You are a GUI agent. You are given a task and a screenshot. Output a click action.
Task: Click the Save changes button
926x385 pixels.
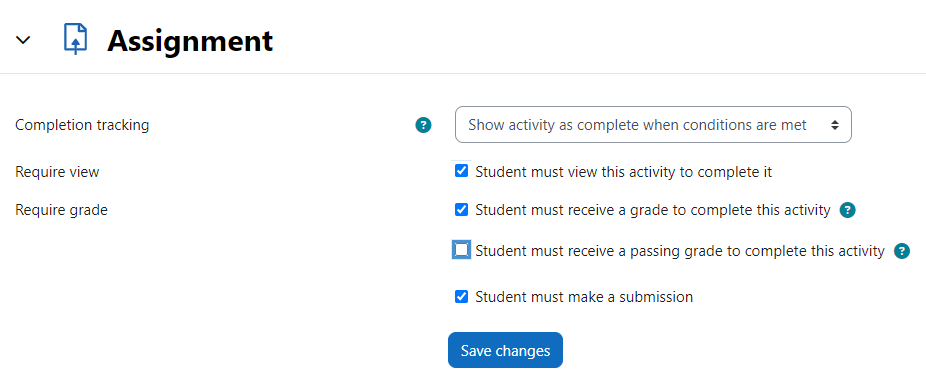(506, 350)
